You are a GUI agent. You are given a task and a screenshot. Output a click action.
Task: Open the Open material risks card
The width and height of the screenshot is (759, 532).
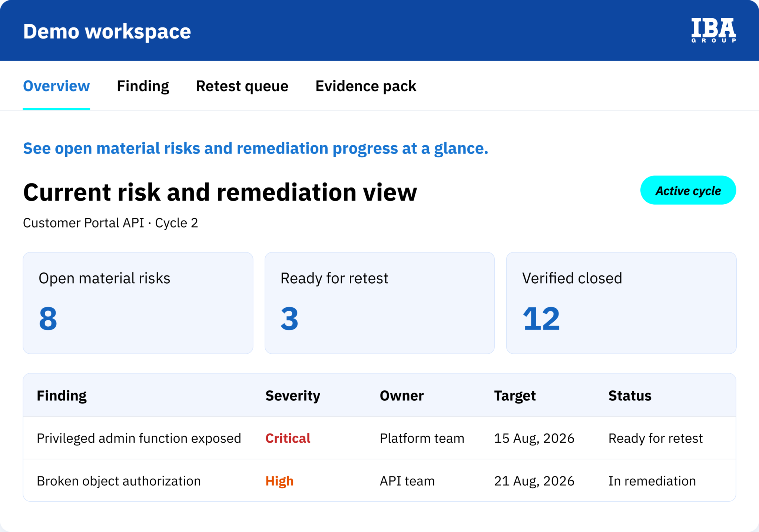coord(138,303)
